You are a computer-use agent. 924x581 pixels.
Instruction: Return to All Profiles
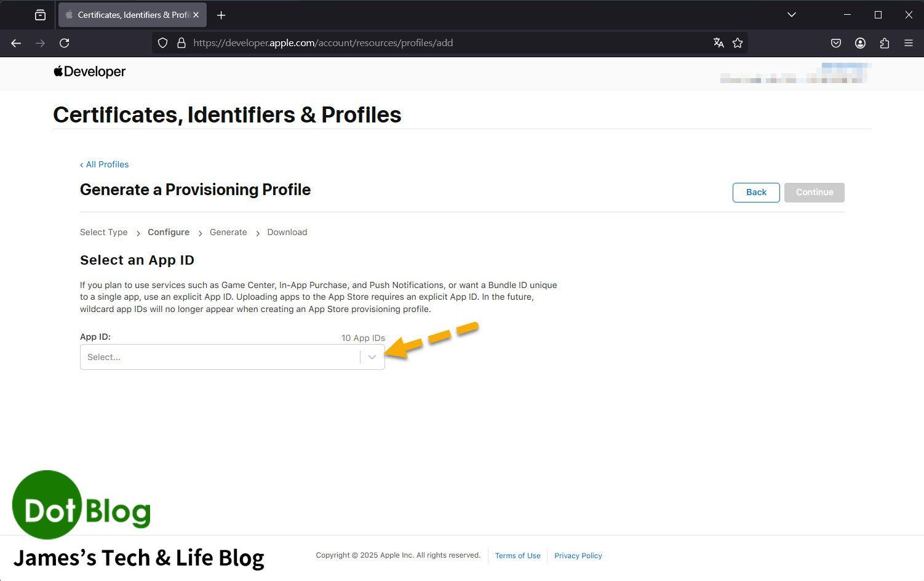pos(104,164)
